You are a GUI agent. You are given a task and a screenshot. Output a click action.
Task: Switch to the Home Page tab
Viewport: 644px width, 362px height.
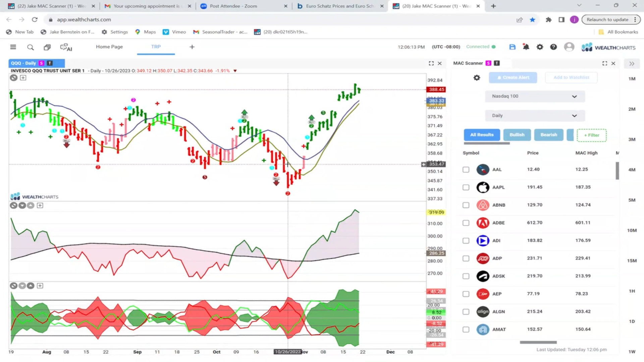click(x=109, y=47)
